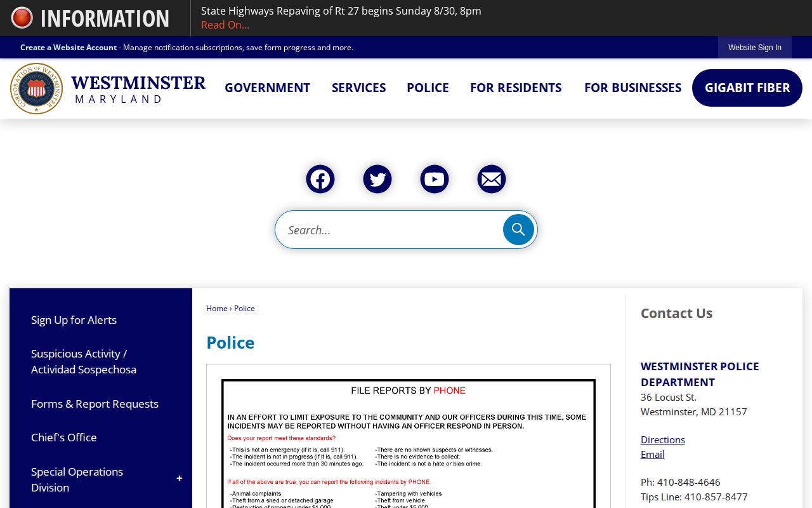Open the Police menu
The width and height of the screenshot is (812, 508).
click(428, 88)
